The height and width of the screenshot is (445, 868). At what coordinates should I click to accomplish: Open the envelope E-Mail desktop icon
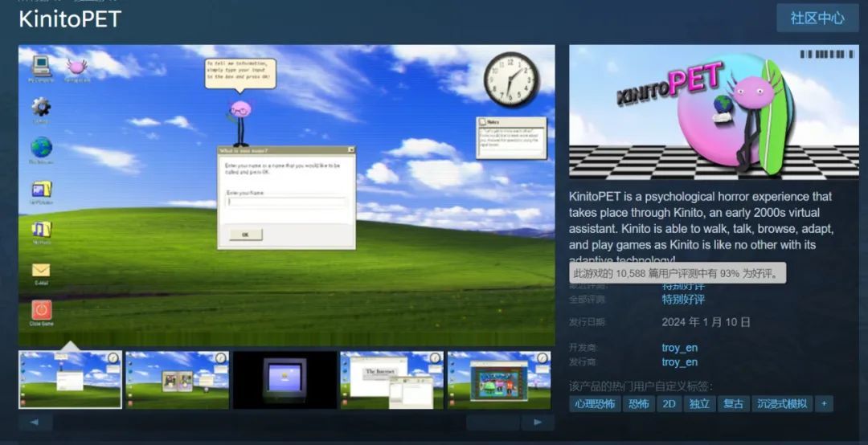click(x=41, y=273)
